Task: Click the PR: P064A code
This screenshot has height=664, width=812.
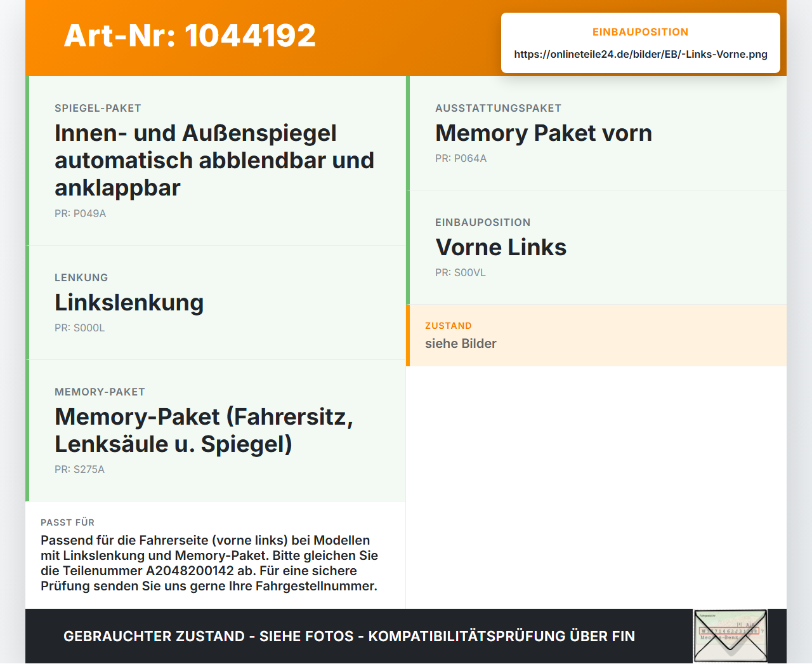Action: 461,159
